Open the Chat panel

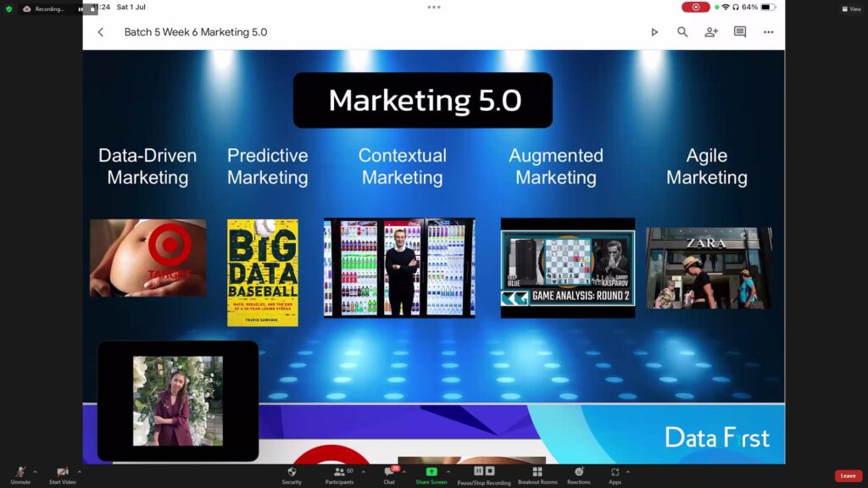(390, 474)
